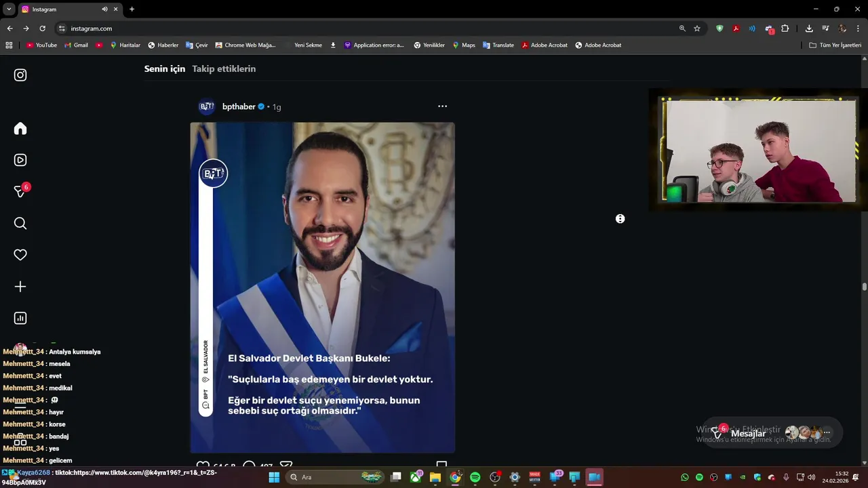This screenshot has width=868, height=488.
Task: Click the Kayra6268 tiktok link message
Action: tap(110, 477)
